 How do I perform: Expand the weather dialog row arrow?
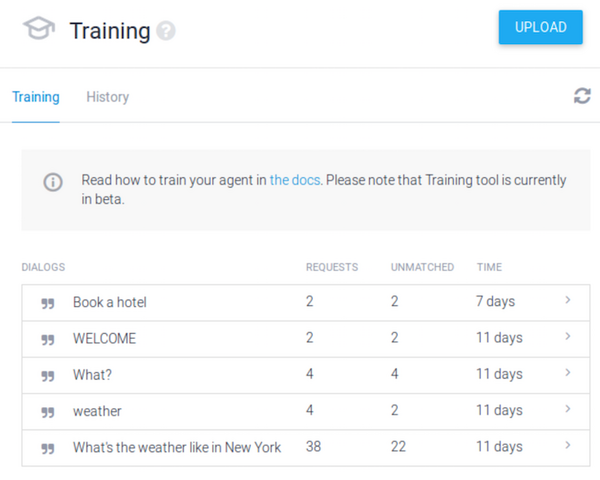tap(568, 409)
